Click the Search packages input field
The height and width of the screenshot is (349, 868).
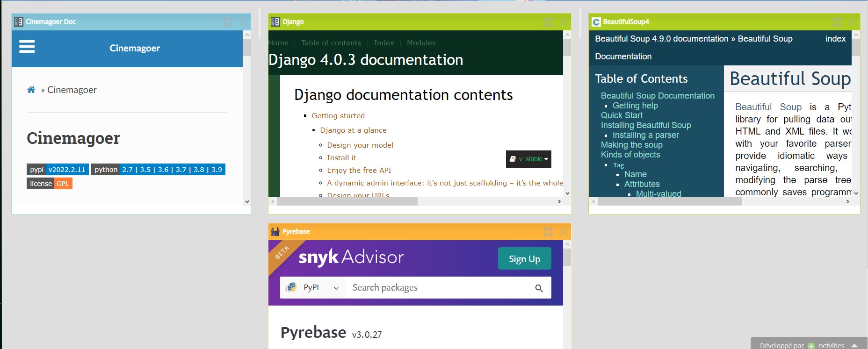pos(437,287)
